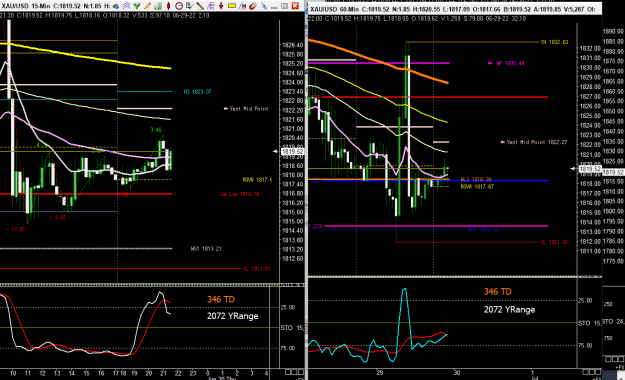Open the bar chart studies icon
625x380 pixels.
158,6
